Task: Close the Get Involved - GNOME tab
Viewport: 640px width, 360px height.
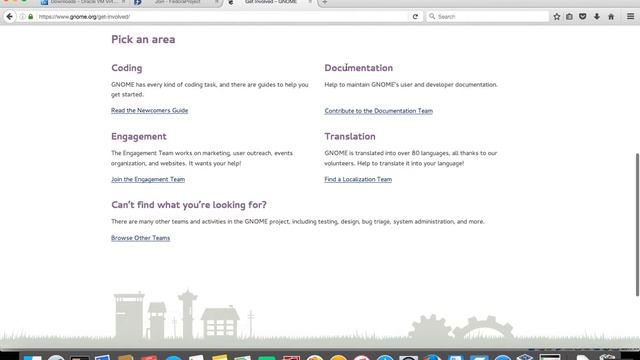Action: 310,2
